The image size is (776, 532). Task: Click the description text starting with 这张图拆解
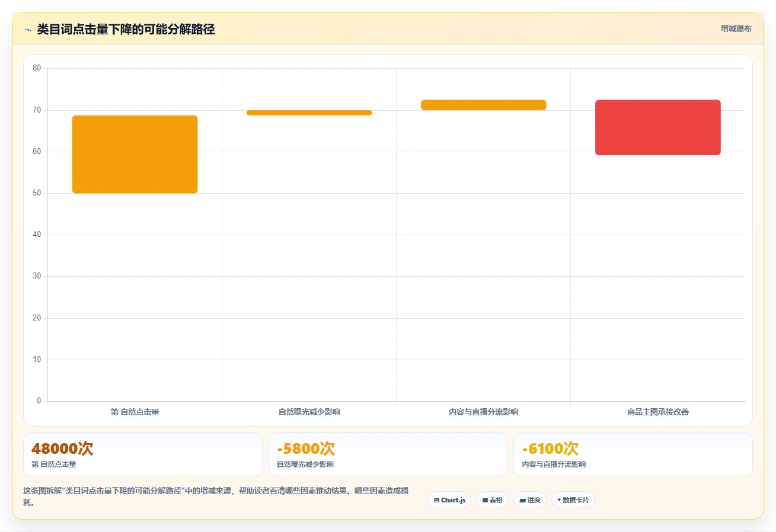tap(215, 496)
